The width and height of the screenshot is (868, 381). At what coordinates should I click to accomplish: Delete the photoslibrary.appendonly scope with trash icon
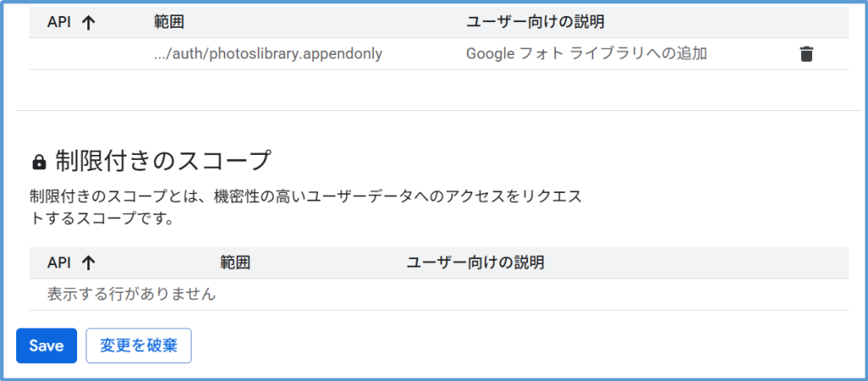tap(805, 54)
